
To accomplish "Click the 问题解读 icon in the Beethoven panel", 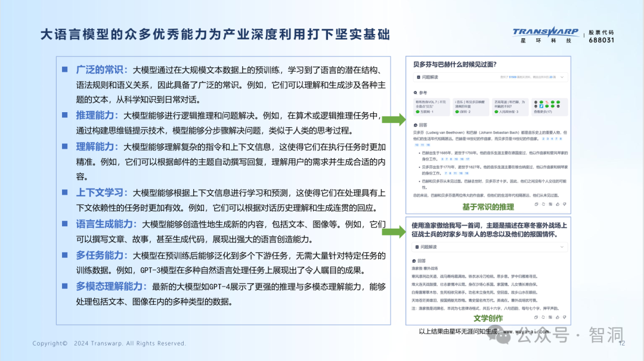I will [x=419, y=78].
